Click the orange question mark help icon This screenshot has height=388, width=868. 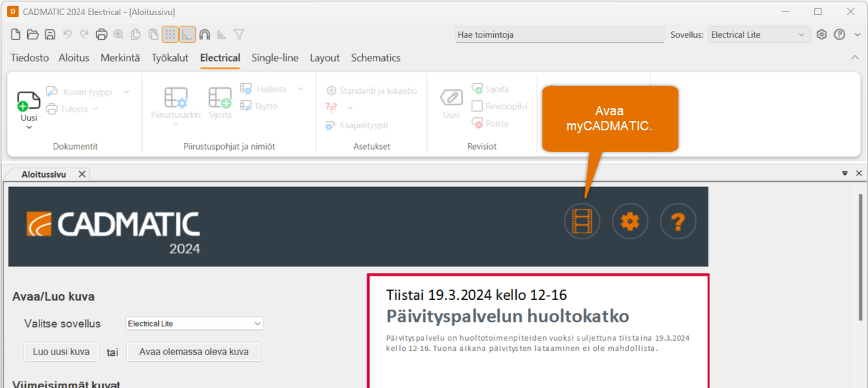(678, 221)
